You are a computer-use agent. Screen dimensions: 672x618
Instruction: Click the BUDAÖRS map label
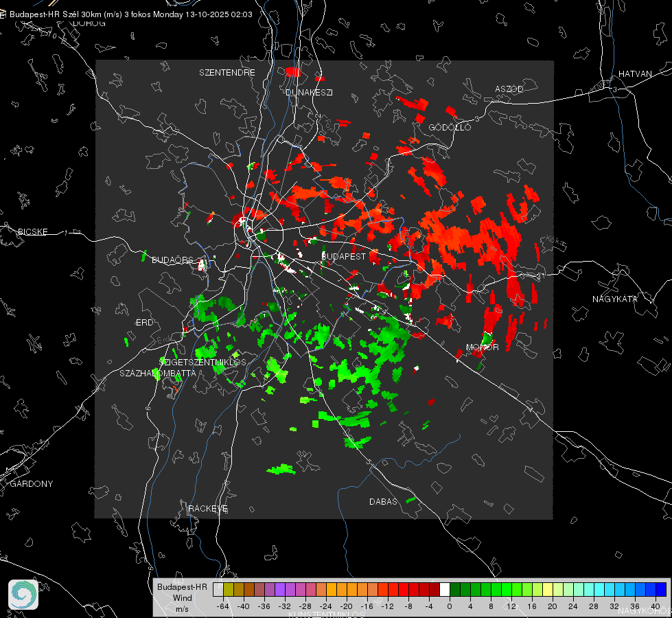tap(173, 260)
